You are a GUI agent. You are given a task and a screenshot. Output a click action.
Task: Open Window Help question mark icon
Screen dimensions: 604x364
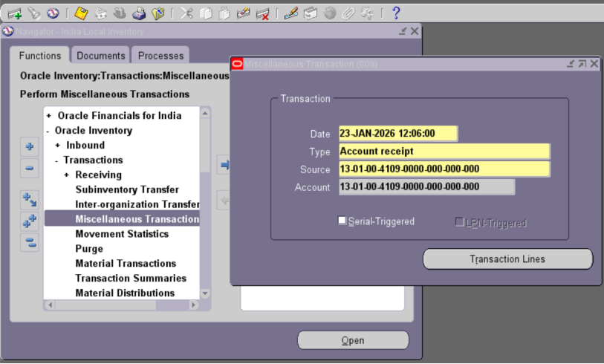click(395, 14)
